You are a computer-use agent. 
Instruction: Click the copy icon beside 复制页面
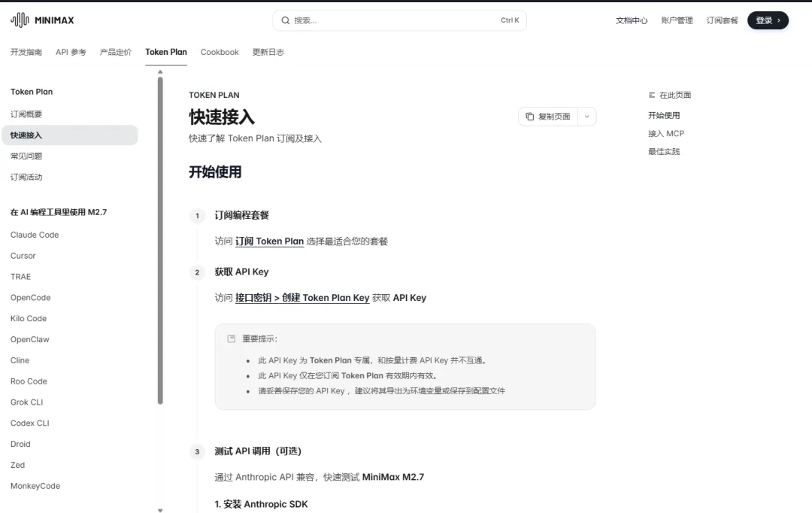(x=530, y=117)
